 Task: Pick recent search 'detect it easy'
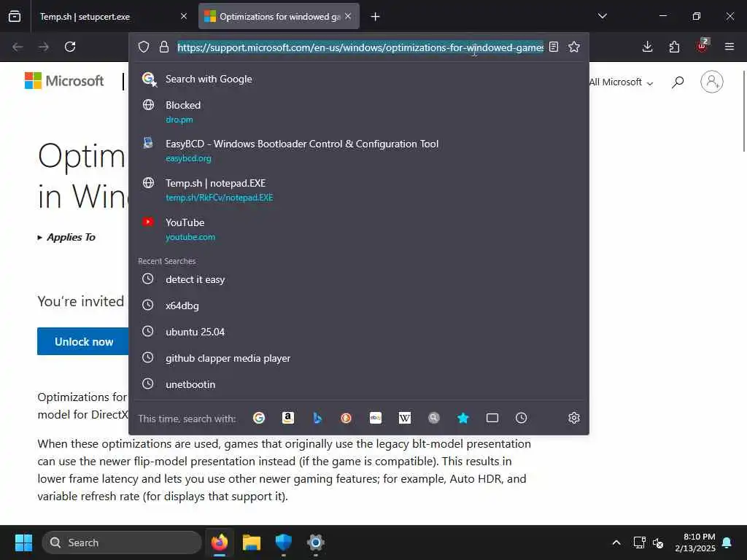click(x=359, y=279)
